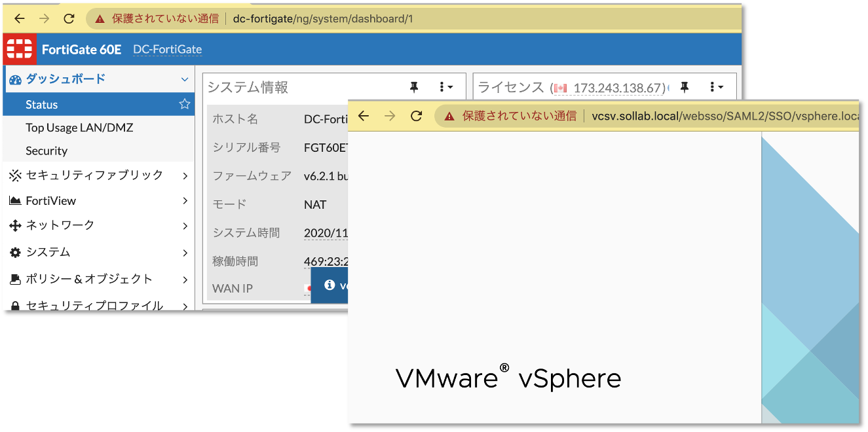Select the Status dashboard item
868x432 pixels.
(x=99, y=104)
